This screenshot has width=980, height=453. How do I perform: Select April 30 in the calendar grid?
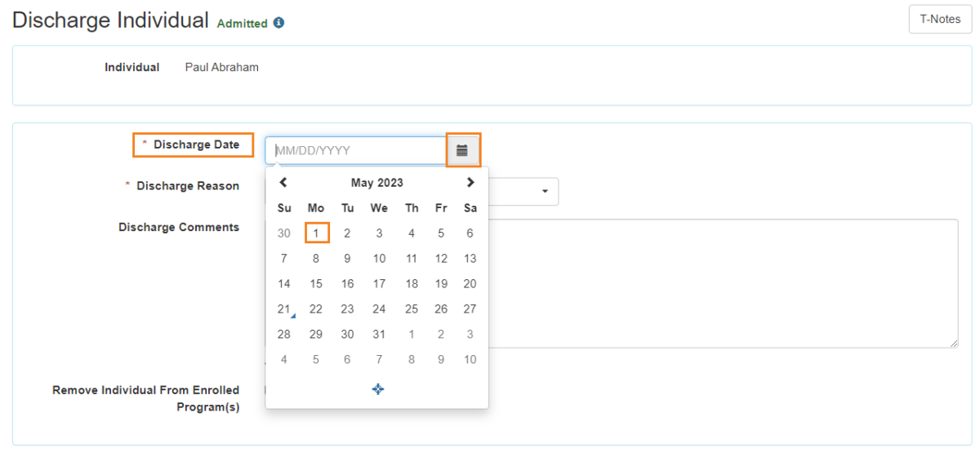[283, 233]
